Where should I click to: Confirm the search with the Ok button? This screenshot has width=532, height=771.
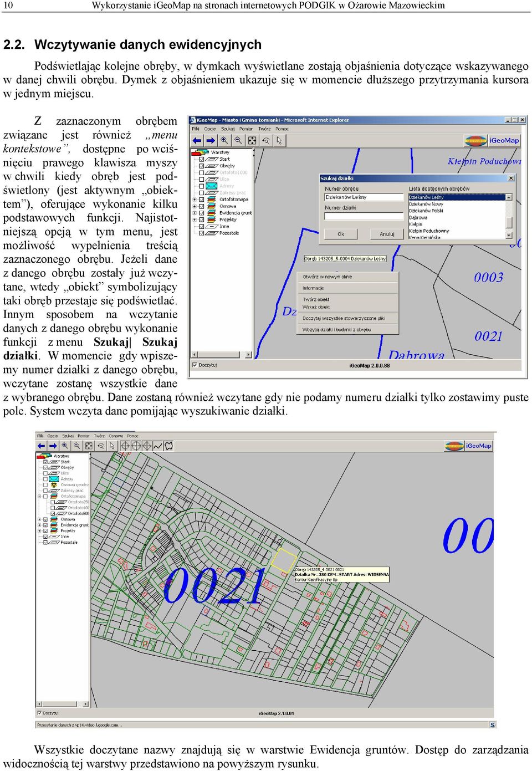point(341,234)
